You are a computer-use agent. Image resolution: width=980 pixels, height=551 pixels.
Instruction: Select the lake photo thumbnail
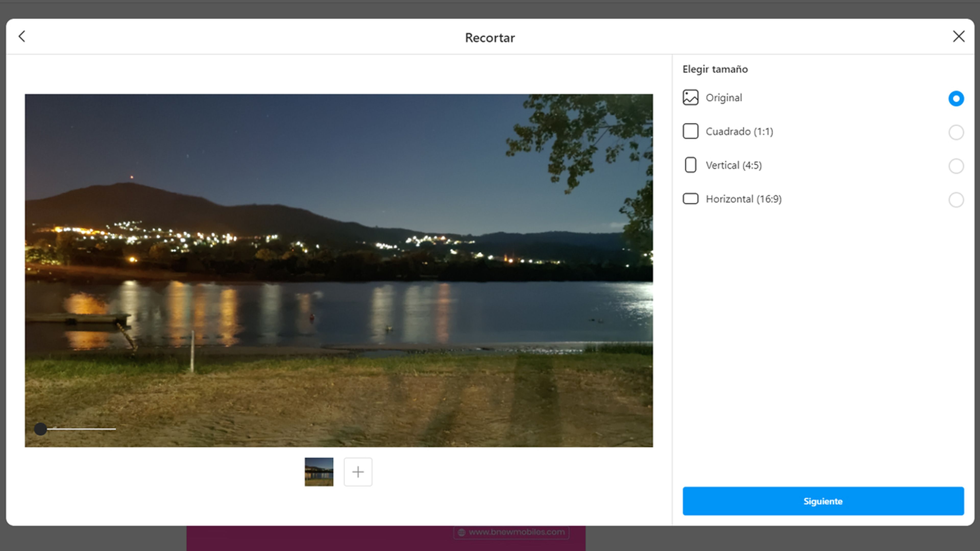pyautogui.click(x=319, y=472)
